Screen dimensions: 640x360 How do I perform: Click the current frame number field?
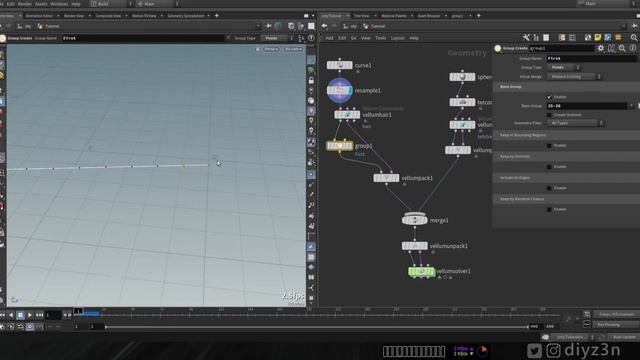pos(53,315)
